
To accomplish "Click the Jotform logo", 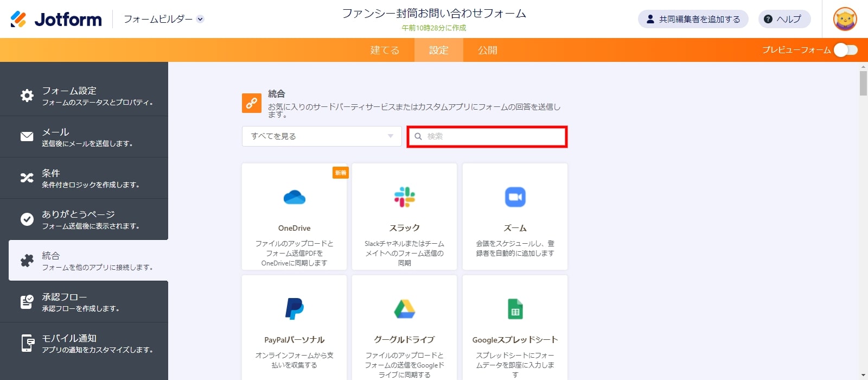I will (x=56, y=19).
